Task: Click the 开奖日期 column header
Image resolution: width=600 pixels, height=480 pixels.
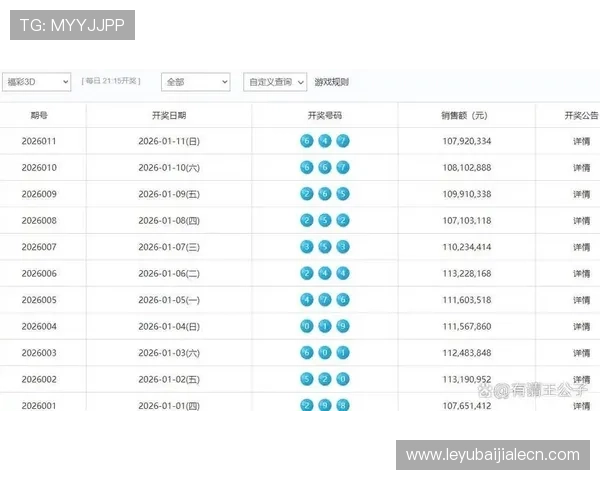Action: 169,115
